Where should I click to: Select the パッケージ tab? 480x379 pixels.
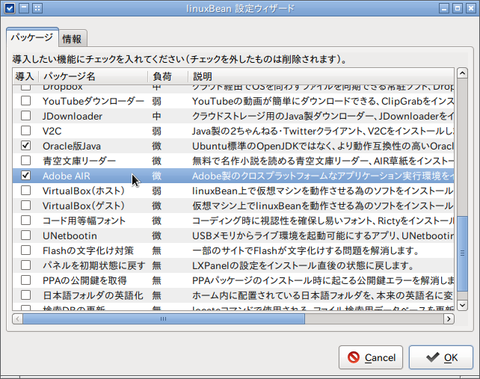[x=32, y=37]
